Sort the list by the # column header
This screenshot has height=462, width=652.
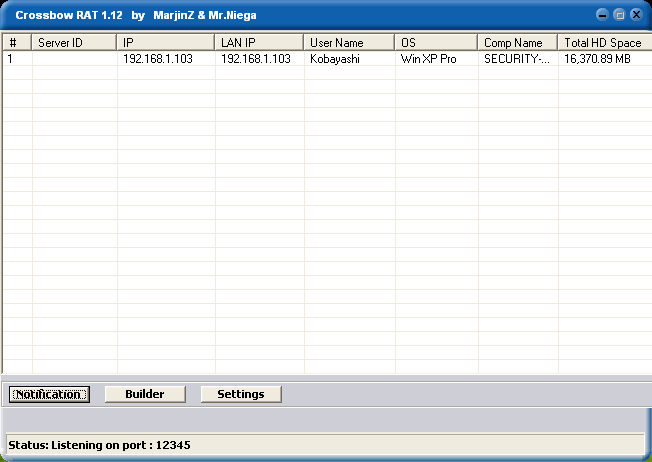(x=17, y=43)
